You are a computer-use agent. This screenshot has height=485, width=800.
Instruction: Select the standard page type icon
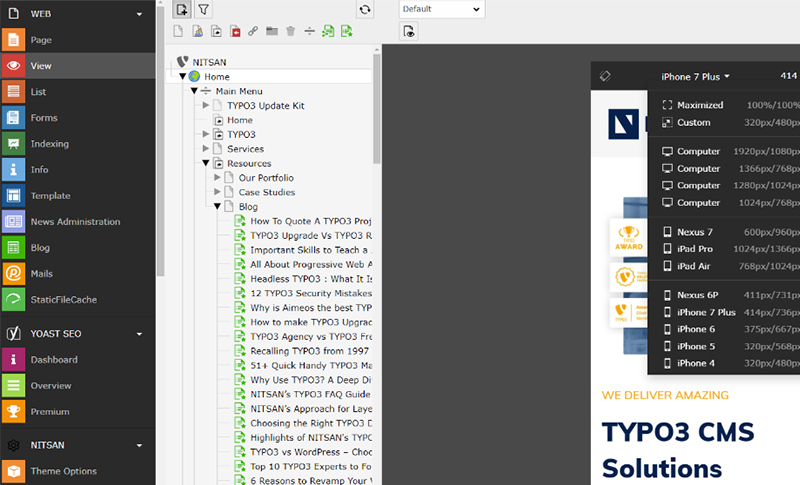click(178, 32)
